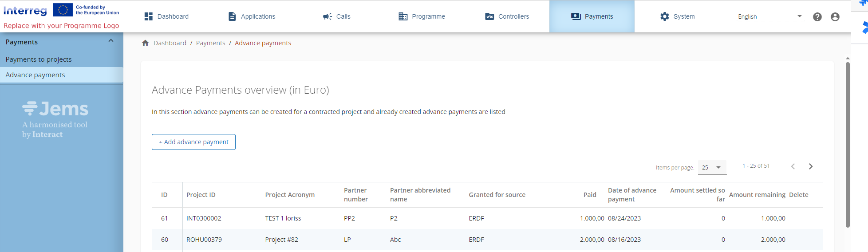The image size is (868, 252).
Task: Click the System gear icon
Action: click(664, 16)
